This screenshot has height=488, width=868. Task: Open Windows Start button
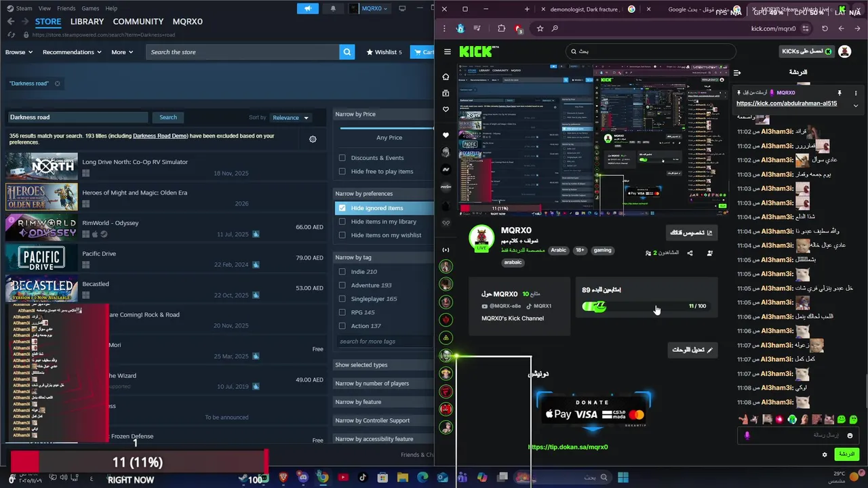click(623, 477)
